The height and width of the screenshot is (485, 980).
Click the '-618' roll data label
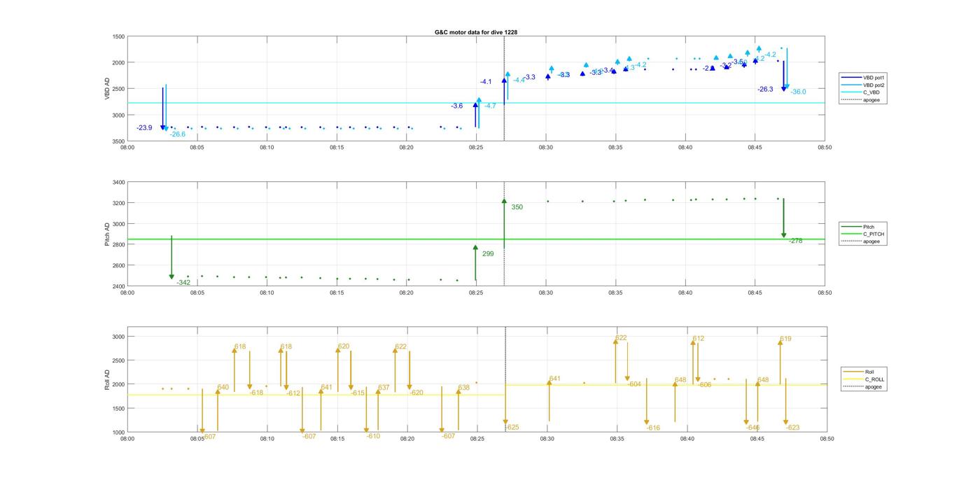click(x=256, y=393)
